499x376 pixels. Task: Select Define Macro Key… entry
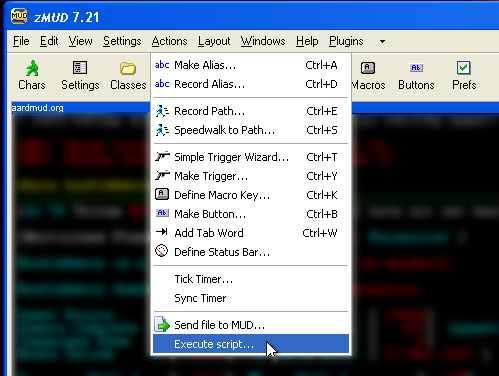251,195
